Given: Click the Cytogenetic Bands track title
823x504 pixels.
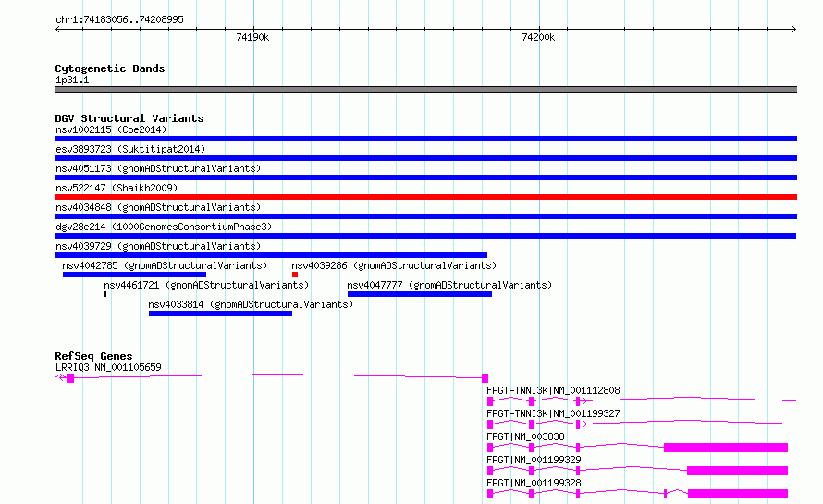Looking at the screenshot, I should [110, 68].
